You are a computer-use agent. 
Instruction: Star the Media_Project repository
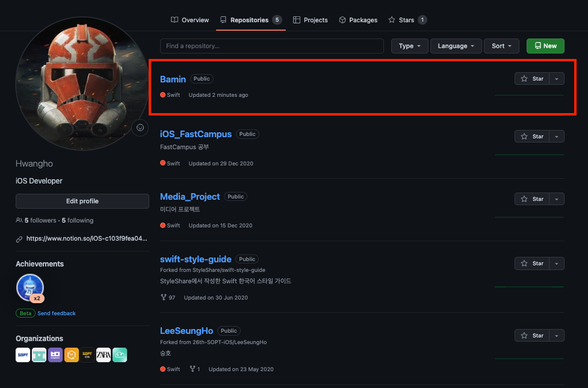[x=532, y=199]
